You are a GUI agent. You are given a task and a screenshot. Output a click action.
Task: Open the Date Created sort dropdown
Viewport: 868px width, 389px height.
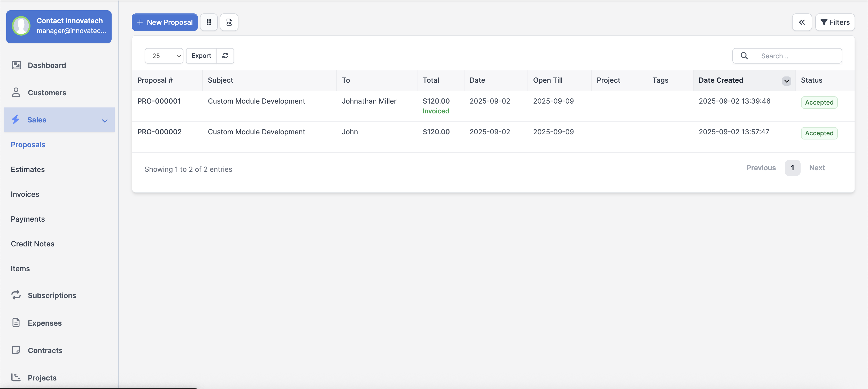click(x=786, y=81)
